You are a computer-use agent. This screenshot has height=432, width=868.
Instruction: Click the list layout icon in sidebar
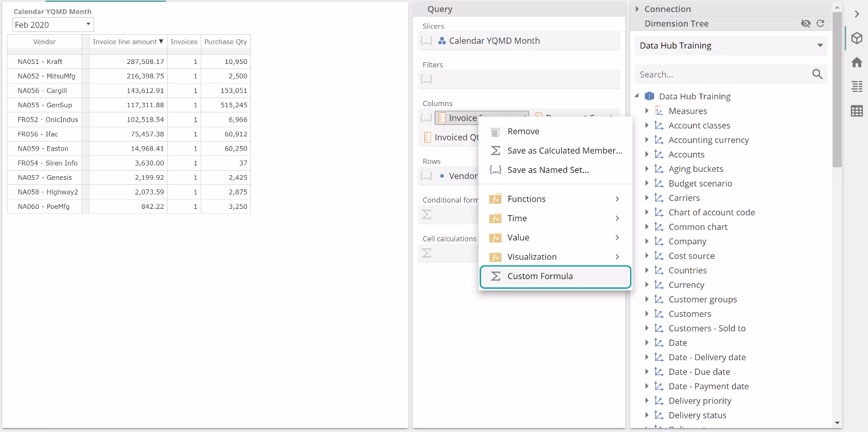click(x=857, y=86)
